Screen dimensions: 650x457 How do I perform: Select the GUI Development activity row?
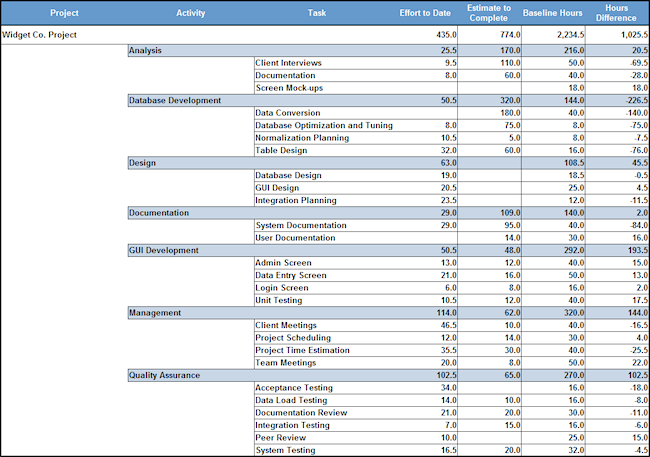pos(388,250)
